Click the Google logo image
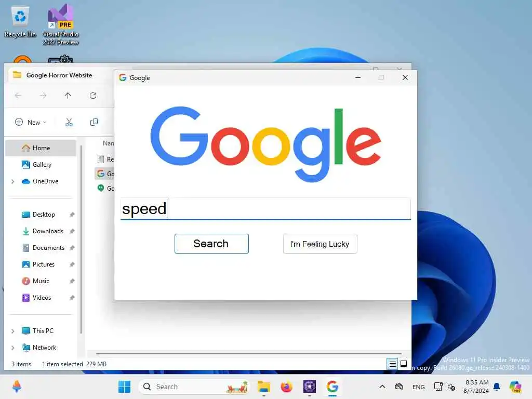 [x=265, y=144]
